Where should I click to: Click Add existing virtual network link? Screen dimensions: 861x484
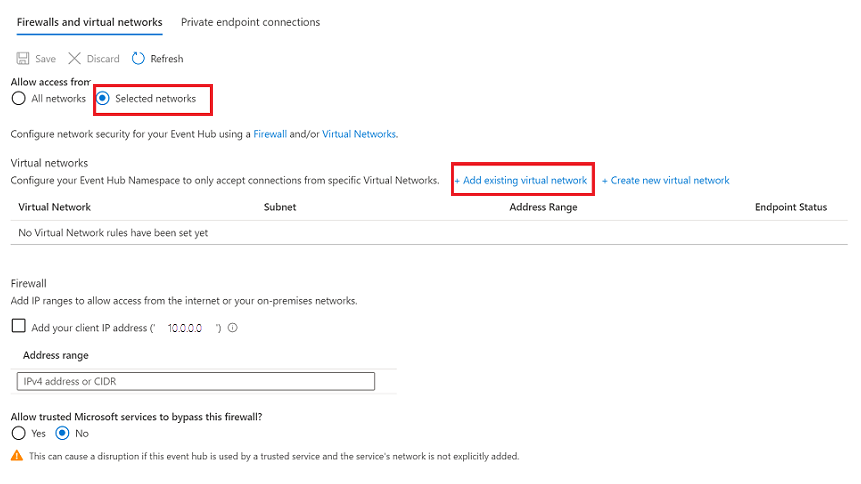coord(521,180)
